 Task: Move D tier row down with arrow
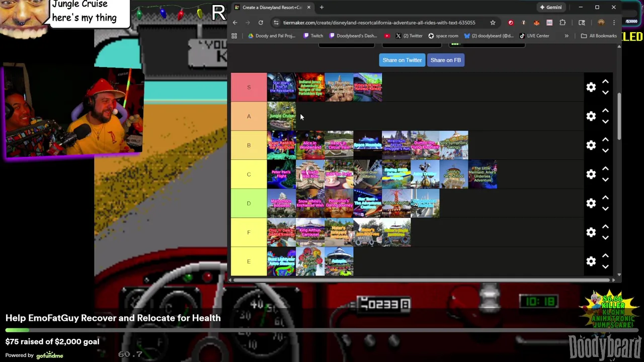click(x=605, y=209)
